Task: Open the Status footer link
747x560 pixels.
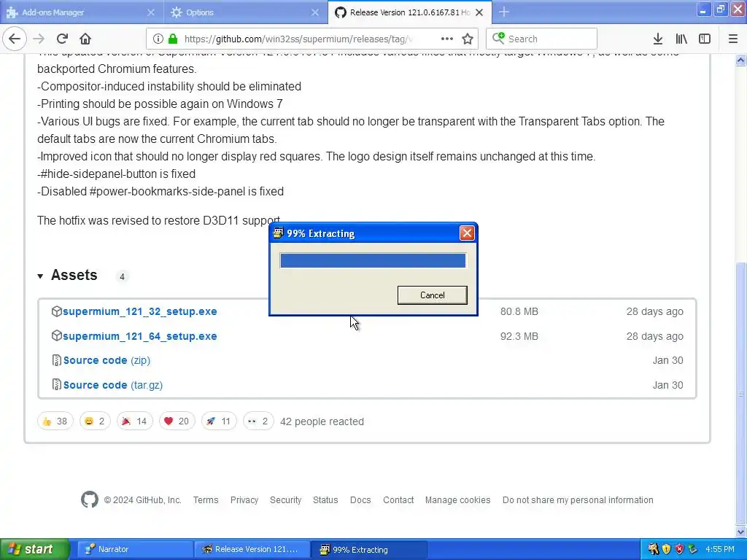Action: point(325,500)
